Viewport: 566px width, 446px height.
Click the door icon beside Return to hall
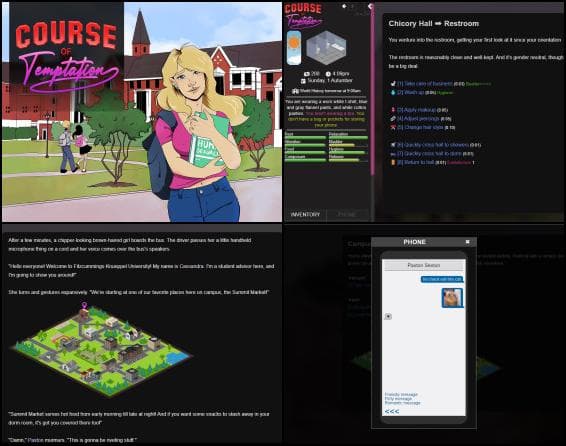click(393, 162)
